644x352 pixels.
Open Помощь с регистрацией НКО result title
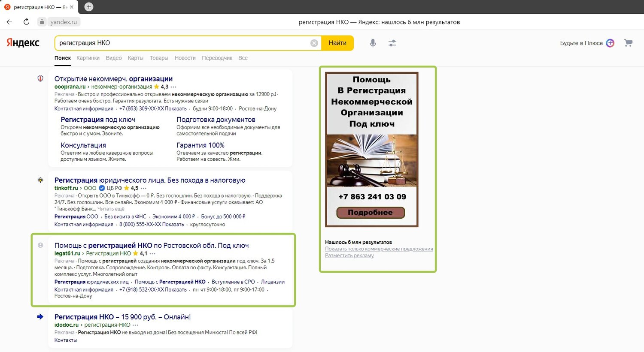click(152, 245)
